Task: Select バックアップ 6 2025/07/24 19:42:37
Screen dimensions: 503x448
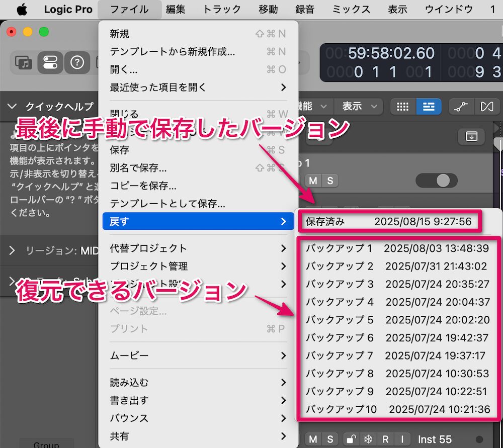Action: coord(398,338)
